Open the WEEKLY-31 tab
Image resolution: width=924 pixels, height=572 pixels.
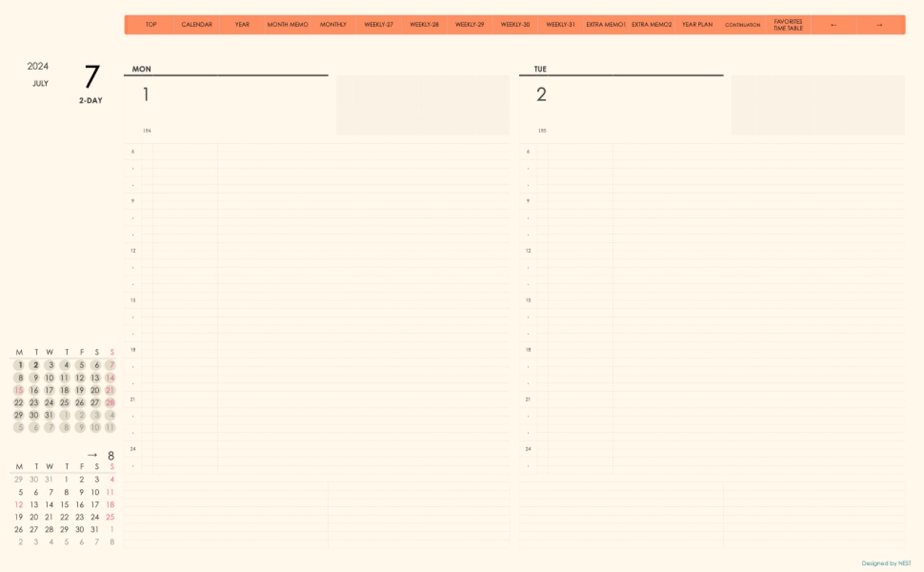click(x=561, y=25)
